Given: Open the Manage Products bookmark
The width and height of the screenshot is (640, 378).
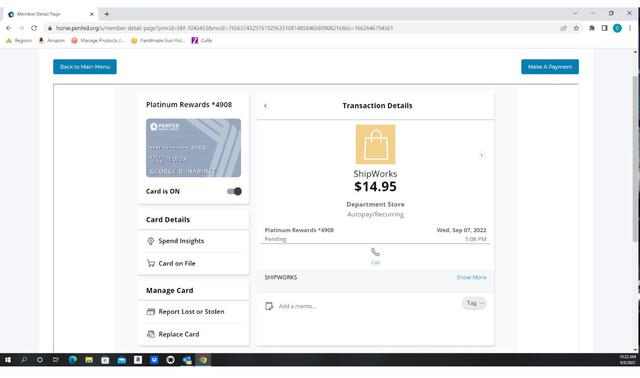Looking at the screenshot, I should (x=98, y=40).
